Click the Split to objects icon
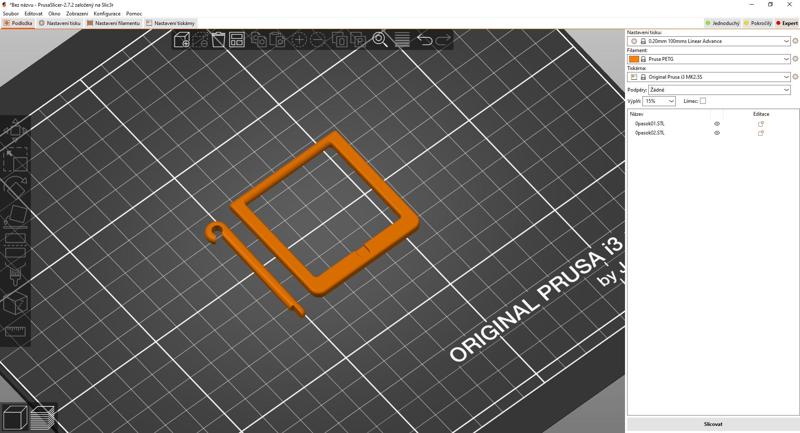This screenshot has width=800, height=433. coord(339,40)
